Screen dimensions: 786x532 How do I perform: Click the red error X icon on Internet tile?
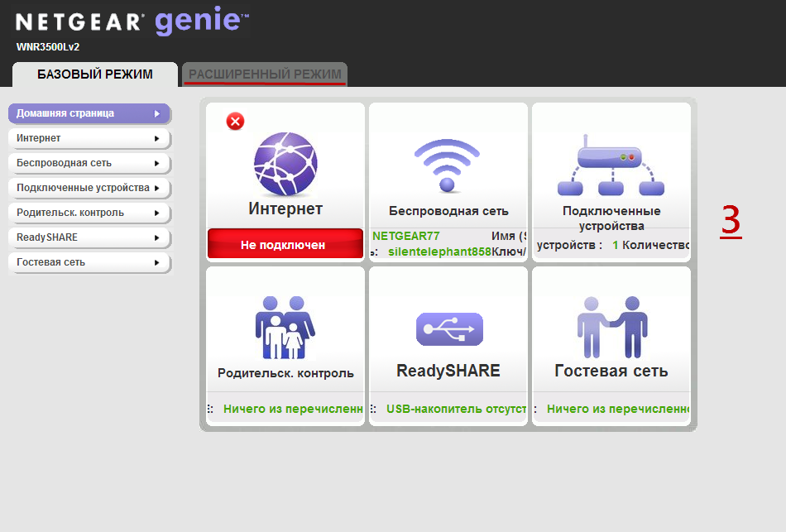tap(235, 122)
